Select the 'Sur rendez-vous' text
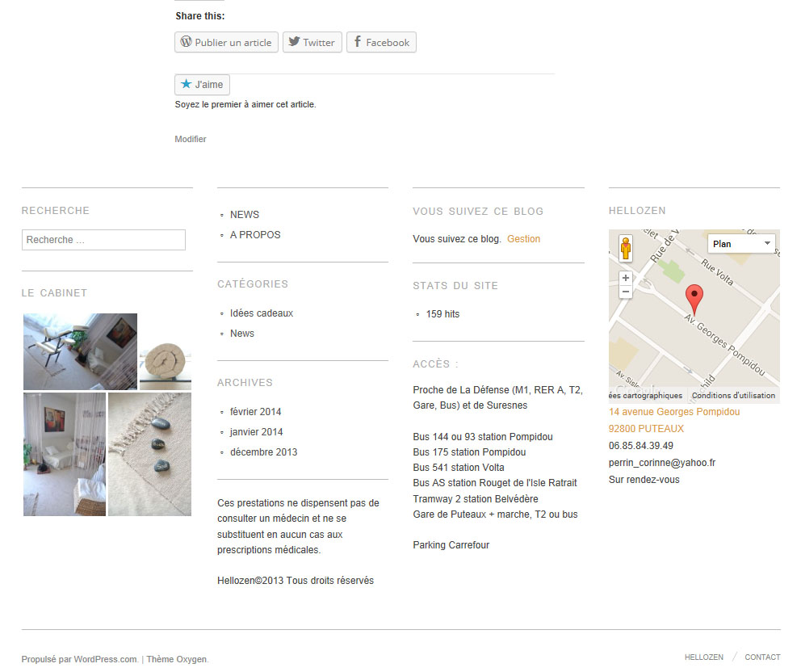The image size is (801, 672). point(644,480)
